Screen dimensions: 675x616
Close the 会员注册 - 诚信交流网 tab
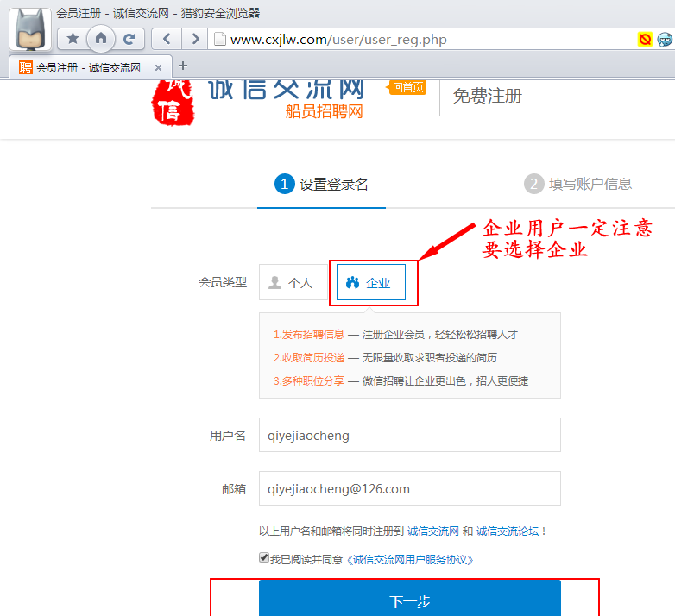(x=159, y=67)
